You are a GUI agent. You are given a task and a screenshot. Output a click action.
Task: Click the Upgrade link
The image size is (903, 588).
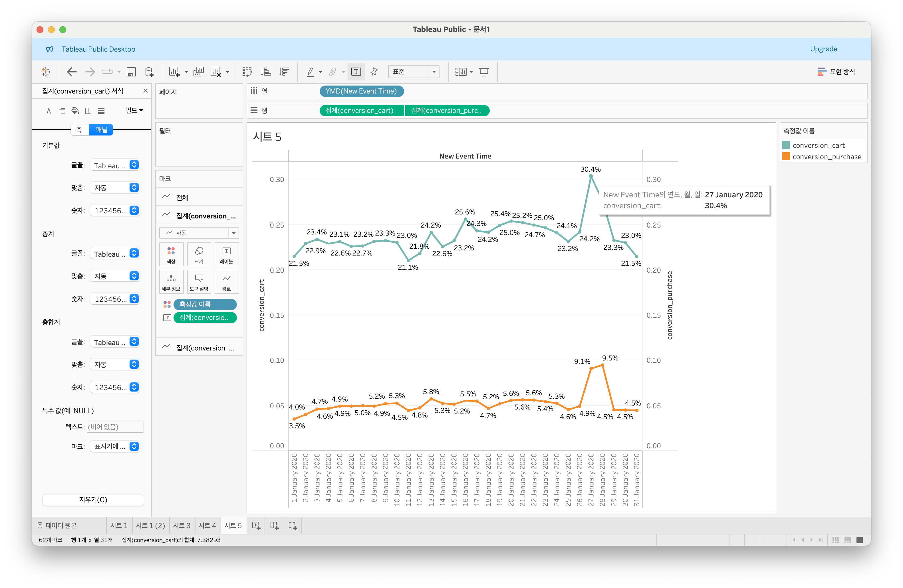pyautogui.click(x=823, y=49)
